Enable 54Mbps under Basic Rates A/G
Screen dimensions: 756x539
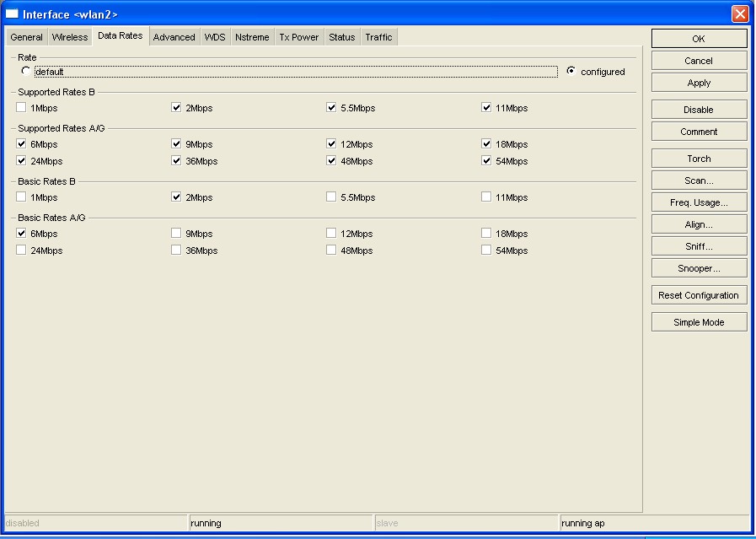(486, 250)
